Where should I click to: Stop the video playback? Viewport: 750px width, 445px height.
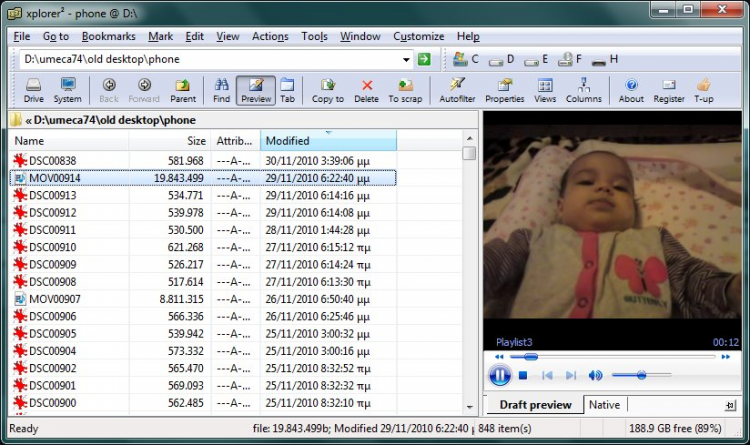pos(523,376)
